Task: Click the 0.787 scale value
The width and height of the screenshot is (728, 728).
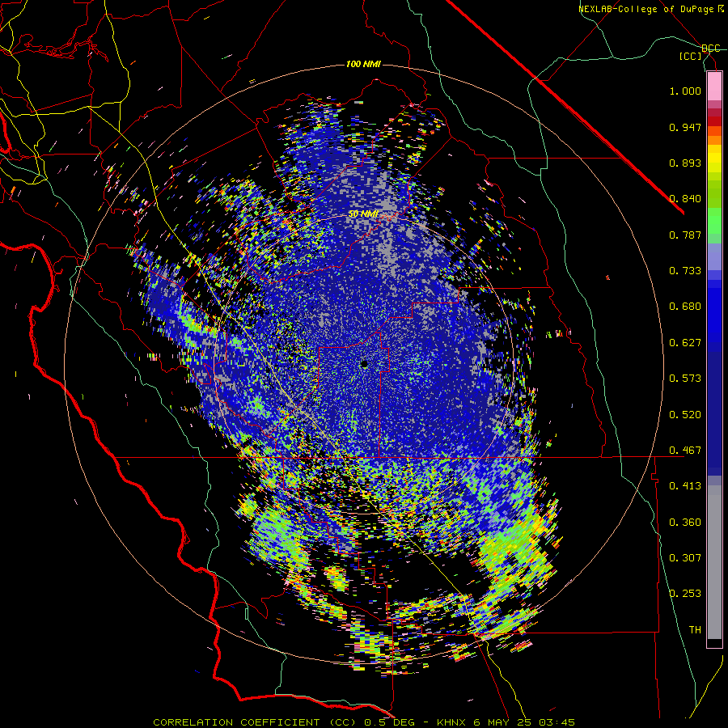Action: click(685, 235)
